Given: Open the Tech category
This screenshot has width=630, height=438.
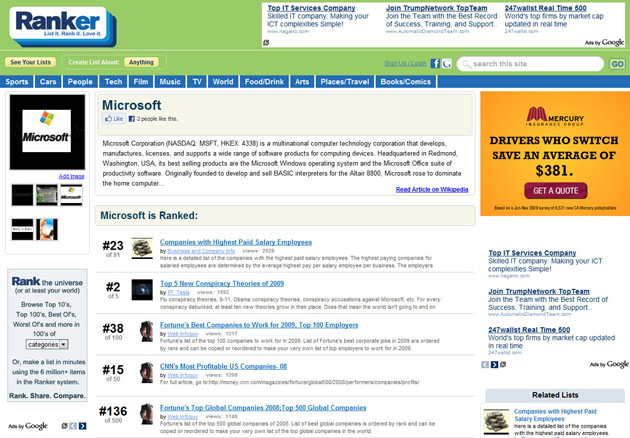Looking at the screenshot, I should pos(113,82).
